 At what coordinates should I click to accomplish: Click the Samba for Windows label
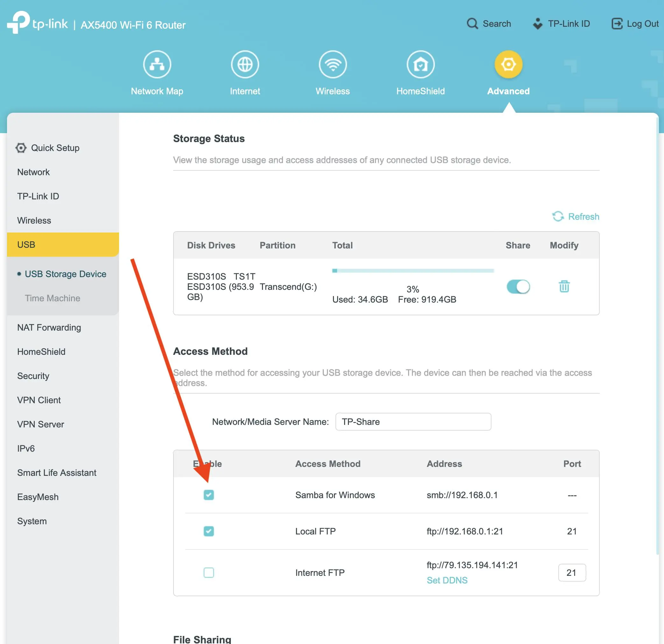coord(335,495)
